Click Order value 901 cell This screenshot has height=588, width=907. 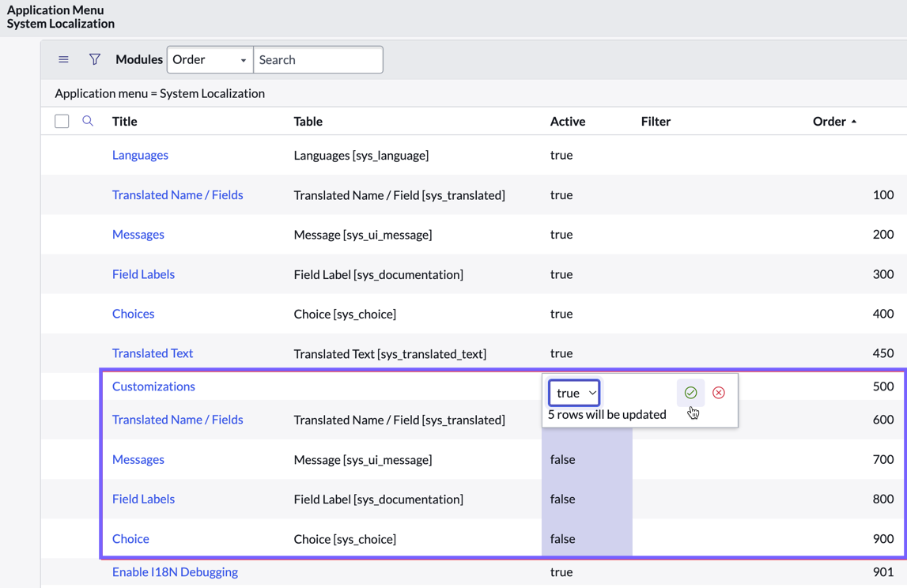pyautogui.click(x=882, y=572)
